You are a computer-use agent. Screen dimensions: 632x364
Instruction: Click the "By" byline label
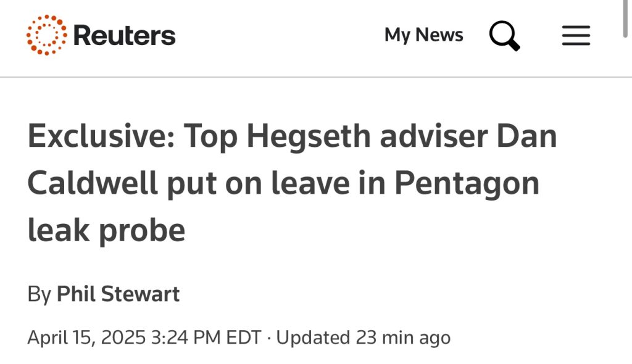39,294
